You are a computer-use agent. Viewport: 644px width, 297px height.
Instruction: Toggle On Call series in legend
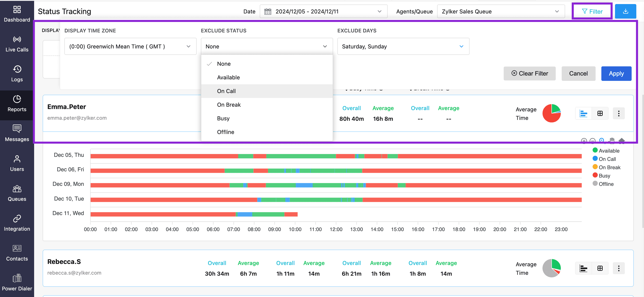point(607,159)
